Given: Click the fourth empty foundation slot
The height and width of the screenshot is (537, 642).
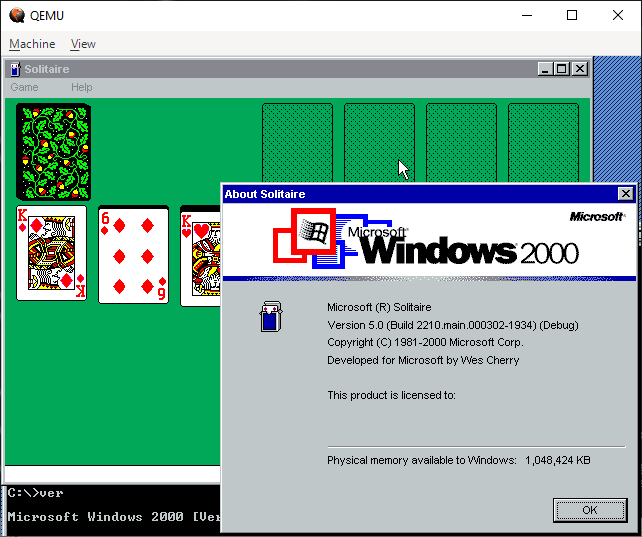Looking at the screenshot, I should [543, 143].
